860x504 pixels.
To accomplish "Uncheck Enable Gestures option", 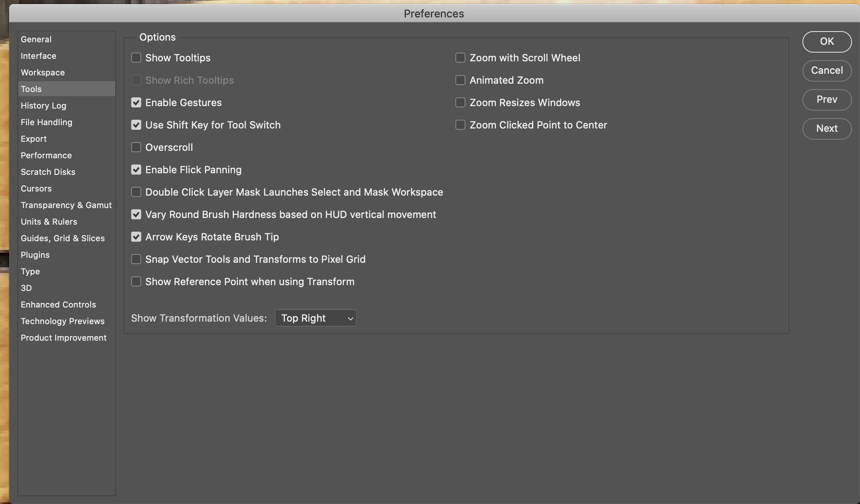I will (136, 102).
